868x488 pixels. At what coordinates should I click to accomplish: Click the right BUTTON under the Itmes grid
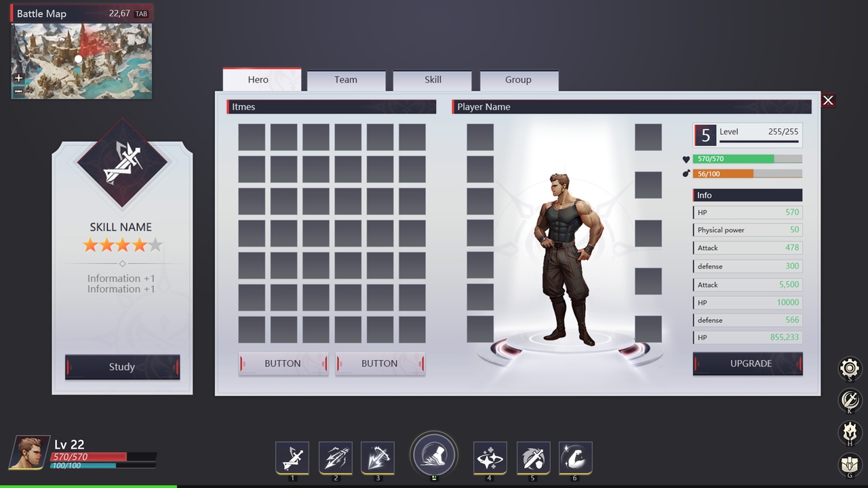coord(380,364)
